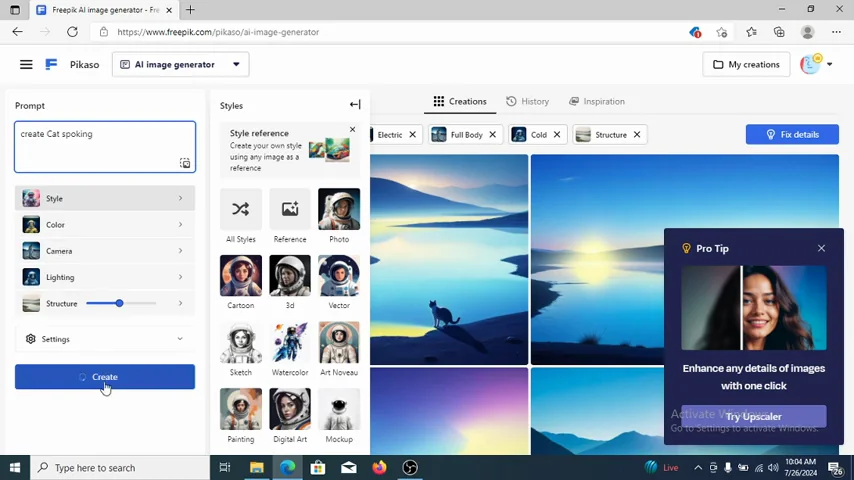Choose the Art Nouveau style
This screenshot has width=854, height=480.
coord(339,342)
